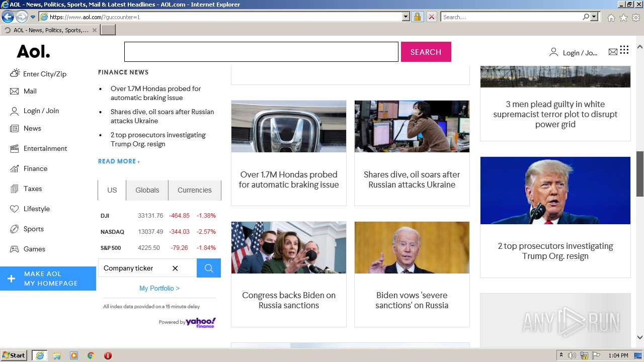The height and width of the screenshot is (362, 644).
Task: Click the S&P 500 index row
Action: (x=159, y=248)
